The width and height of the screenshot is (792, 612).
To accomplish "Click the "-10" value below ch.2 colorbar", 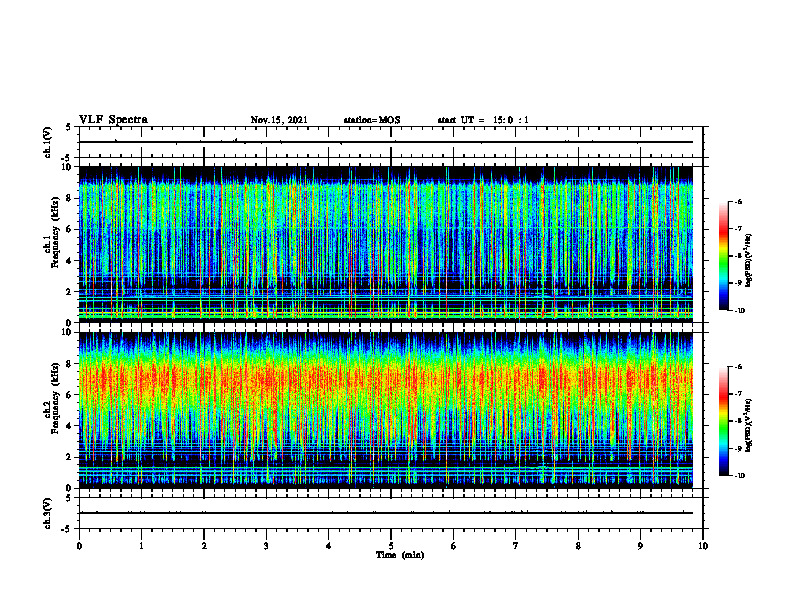I will [x=740, y=475].
